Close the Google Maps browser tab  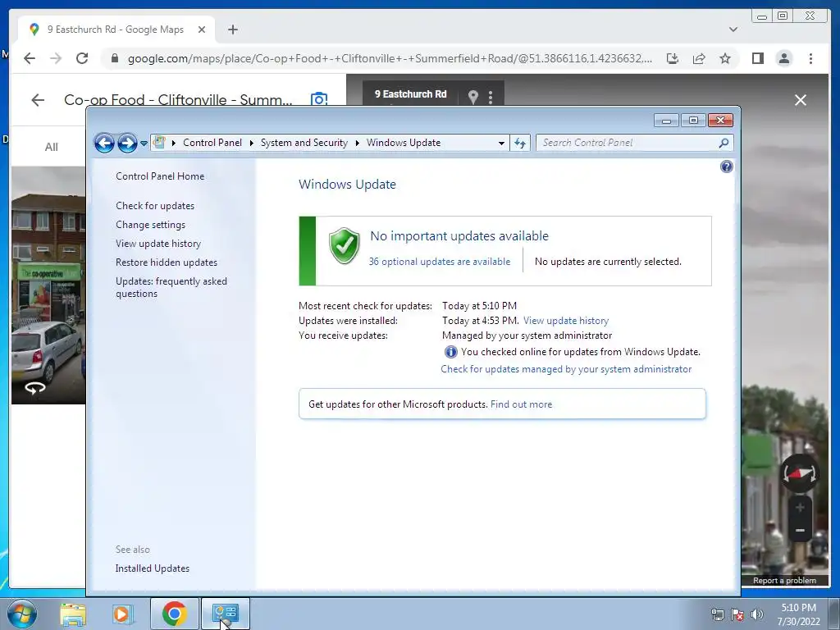(202, 30)
